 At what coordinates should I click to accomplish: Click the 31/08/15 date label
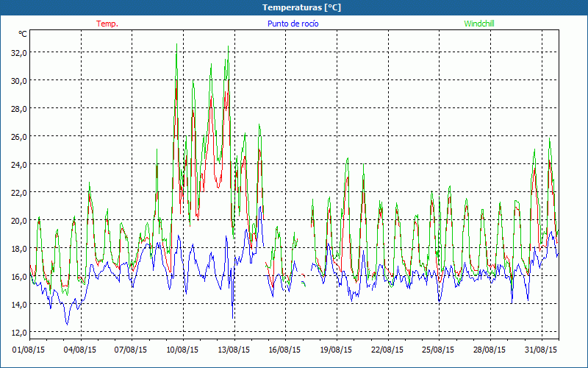coord(541,350)
